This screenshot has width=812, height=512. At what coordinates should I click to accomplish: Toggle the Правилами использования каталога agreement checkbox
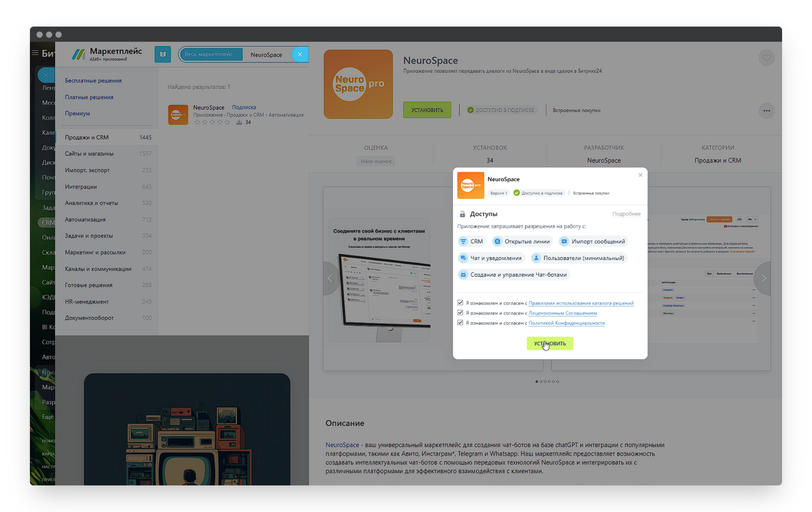[460, 303]
